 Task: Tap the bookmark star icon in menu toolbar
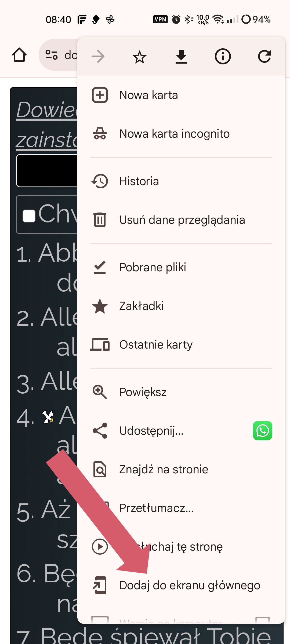click(140, 57)
